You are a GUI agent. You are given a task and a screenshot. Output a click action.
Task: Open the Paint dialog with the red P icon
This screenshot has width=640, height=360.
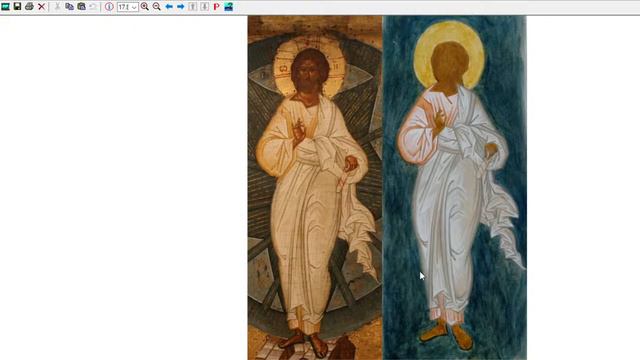coord(216,7)
